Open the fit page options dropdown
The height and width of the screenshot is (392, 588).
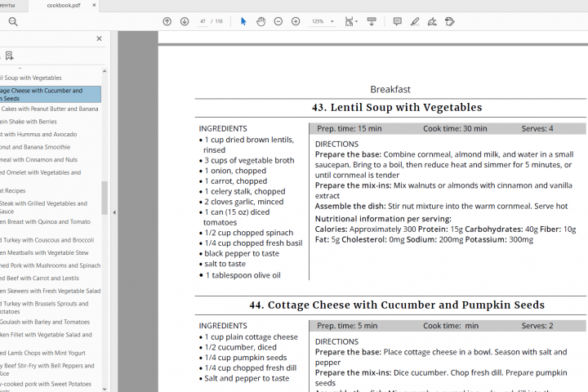351,21
